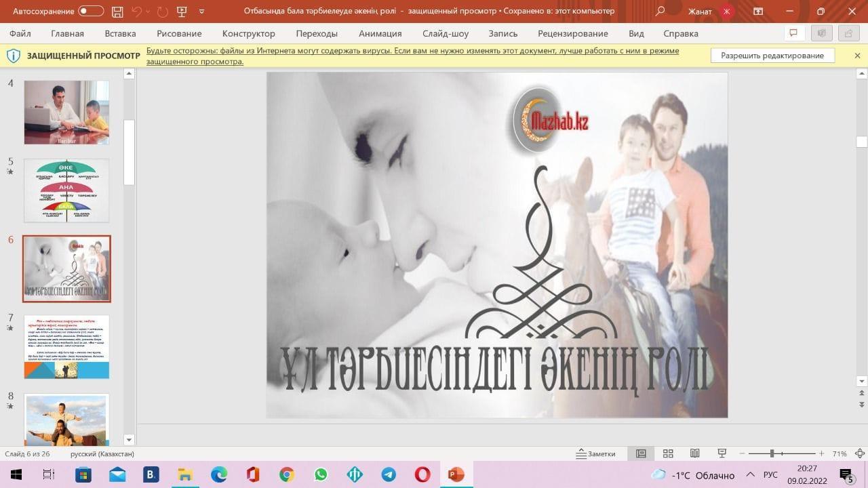This screenshot has height=488, width=868.
Task: Select the Конструктор tab
Action: (x=249, y=33)
